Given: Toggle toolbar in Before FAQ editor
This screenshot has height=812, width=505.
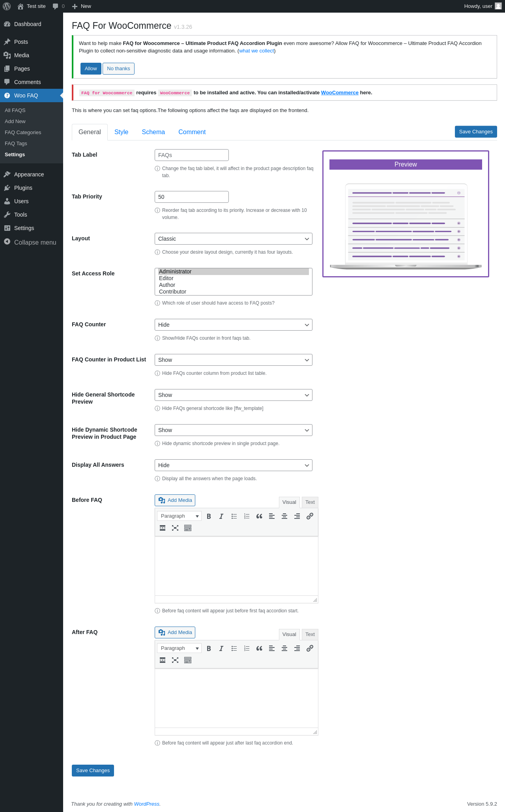Looking at the screenshot, I should click(188, 528).
